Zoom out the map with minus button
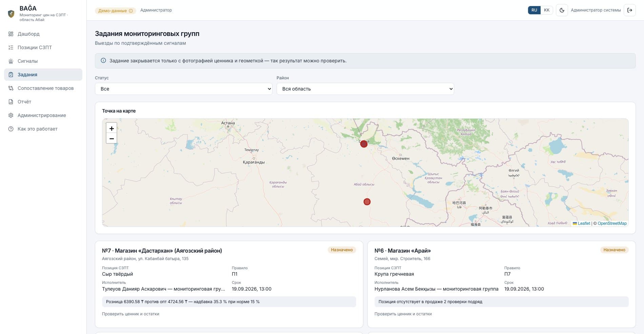 (x=112, y=138)
